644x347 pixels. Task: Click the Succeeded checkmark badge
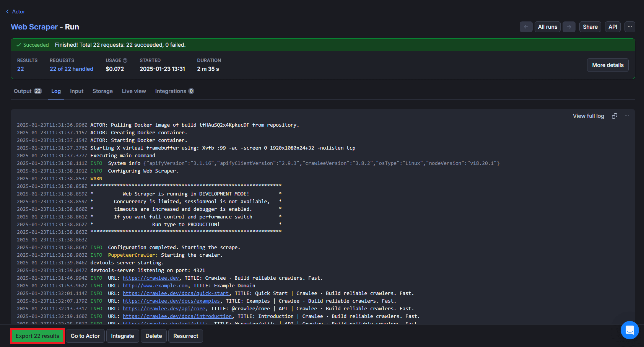33,45
